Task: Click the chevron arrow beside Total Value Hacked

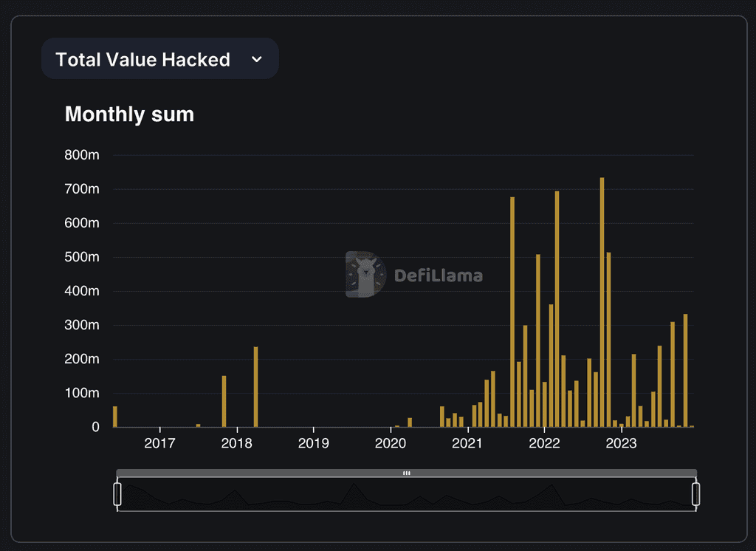Action: pyautogui.click(x=257, y=59)
